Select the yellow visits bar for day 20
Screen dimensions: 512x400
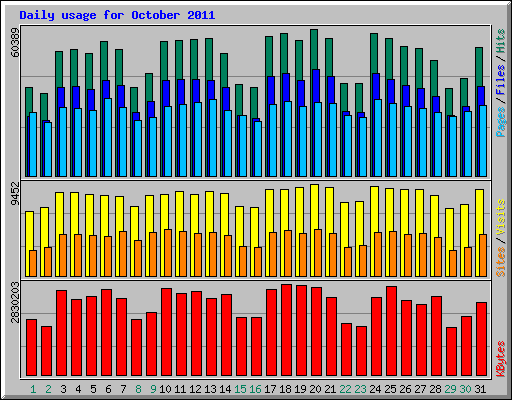(x=314, y=207)
